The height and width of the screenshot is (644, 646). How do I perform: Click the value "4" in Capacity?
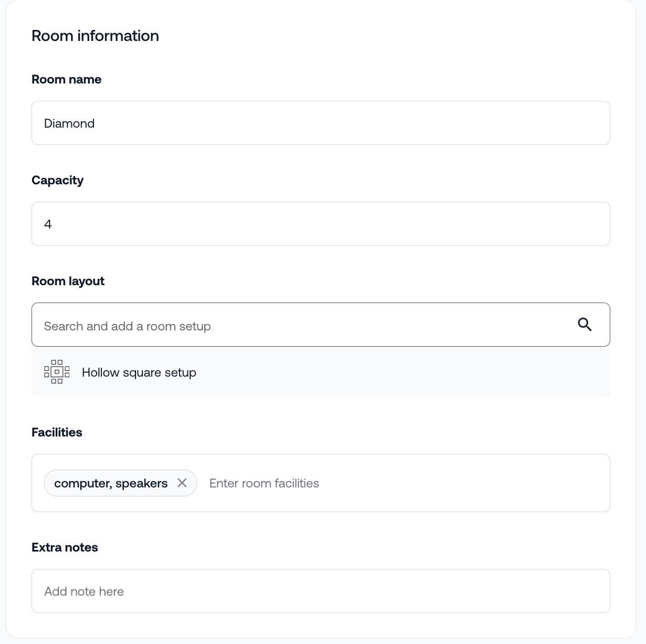point(48,224)
